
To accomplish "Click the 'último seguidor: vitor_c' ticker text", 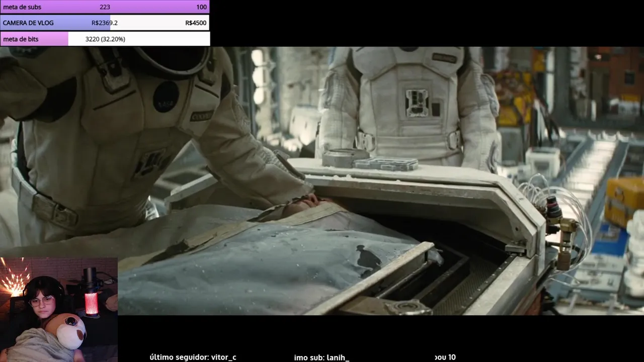I will (193, 357).
